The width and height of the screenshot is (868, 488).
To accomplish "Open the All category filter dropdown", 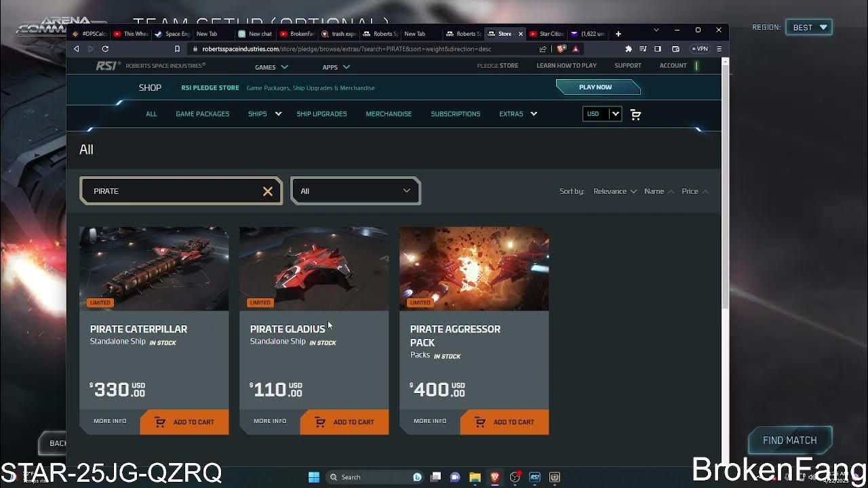I will pos(355,191).
